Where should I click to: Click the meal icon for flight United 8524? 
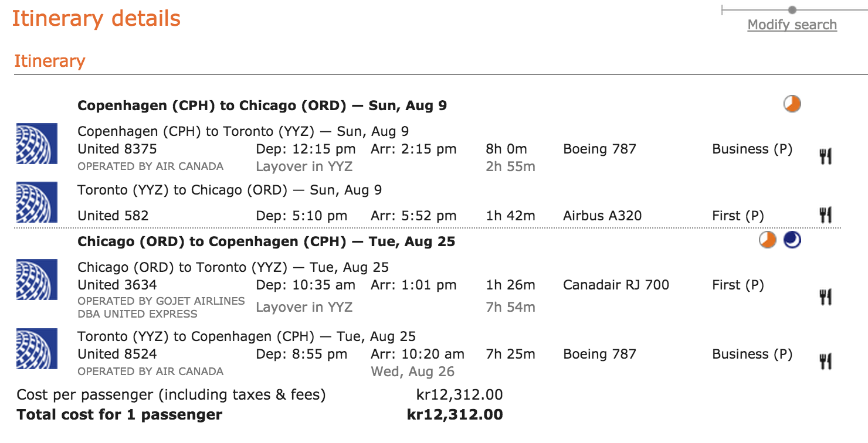826,362
